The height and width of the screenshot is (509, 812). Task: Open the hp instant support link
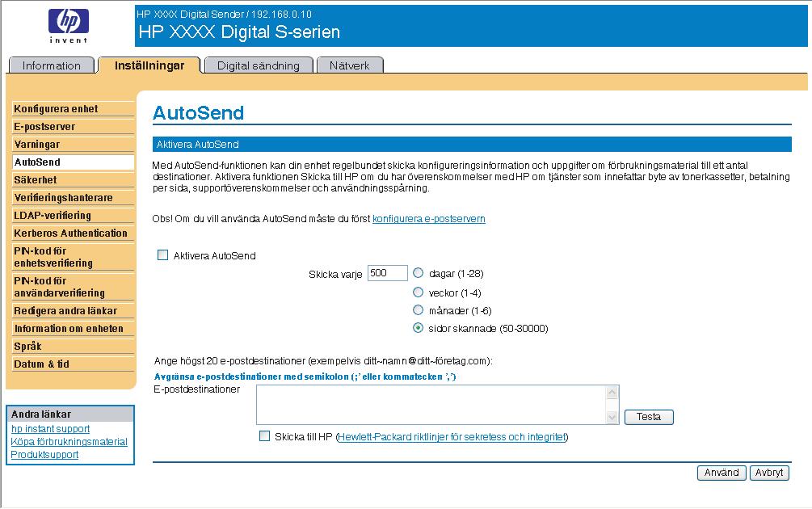(x=50, y=429)
